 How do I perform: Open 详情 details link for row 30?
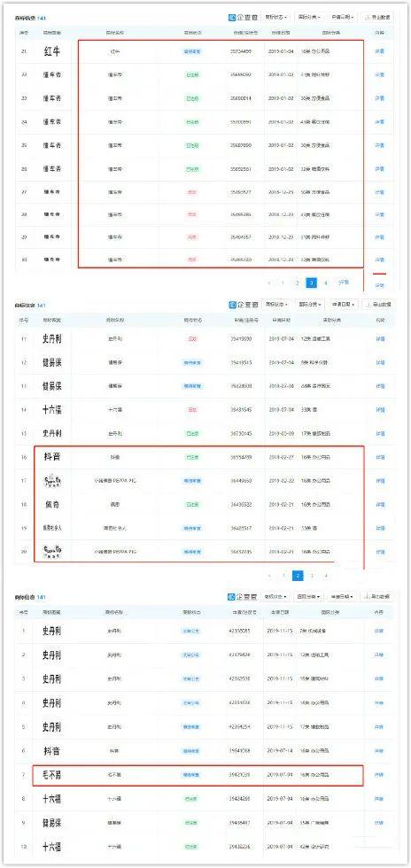click(379, 259)
